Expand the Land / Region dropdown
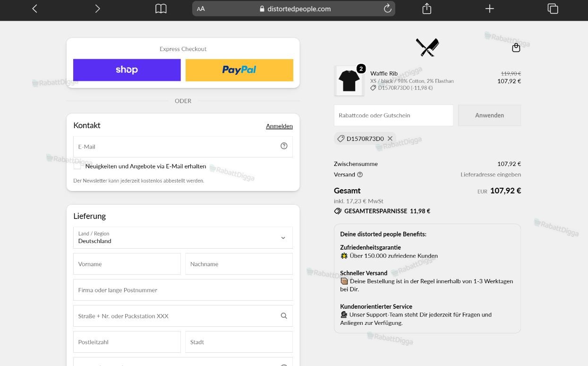 pos(183,238)
